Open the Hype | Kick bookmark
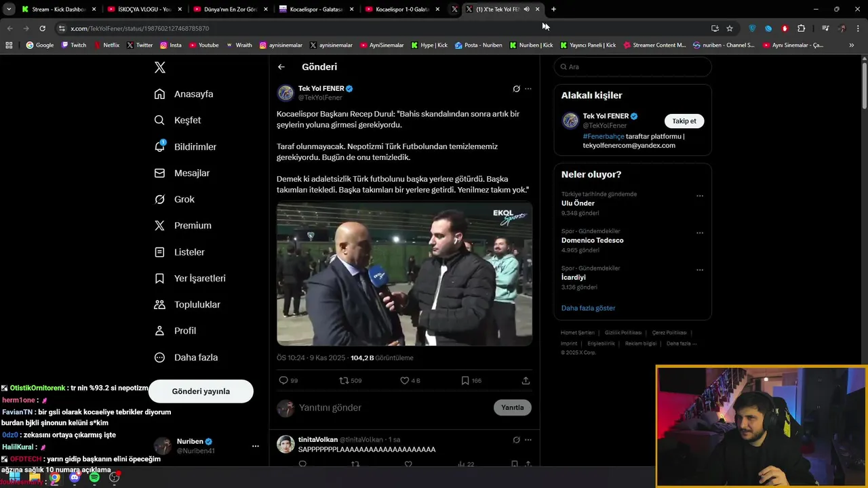 pyautogui.click(x=429, y=45)
